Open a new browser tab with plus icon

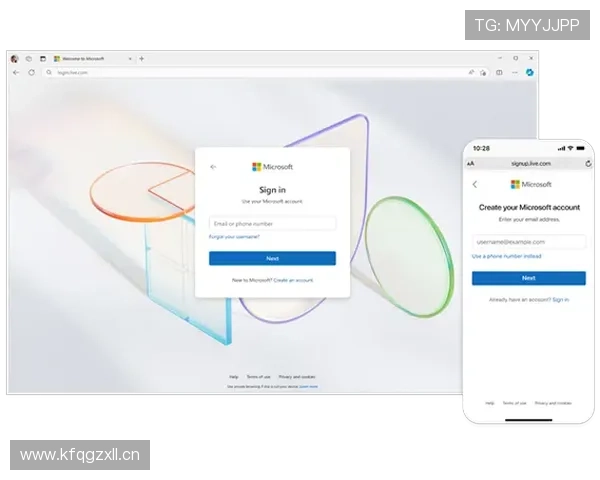pyautogui.click(x=141, y=59)
